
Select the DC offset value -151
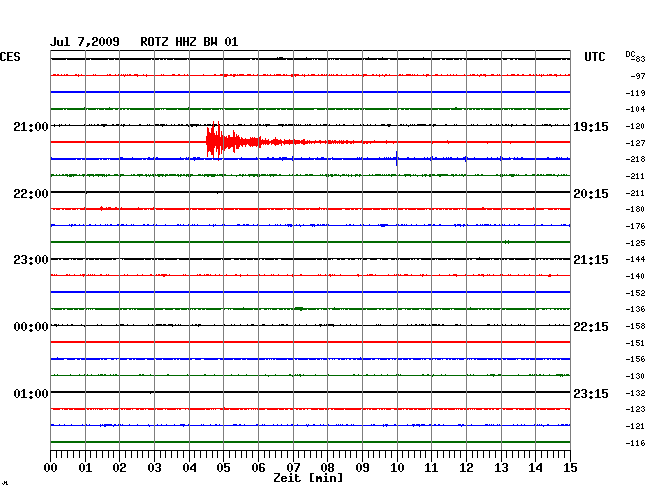(635, 344)
